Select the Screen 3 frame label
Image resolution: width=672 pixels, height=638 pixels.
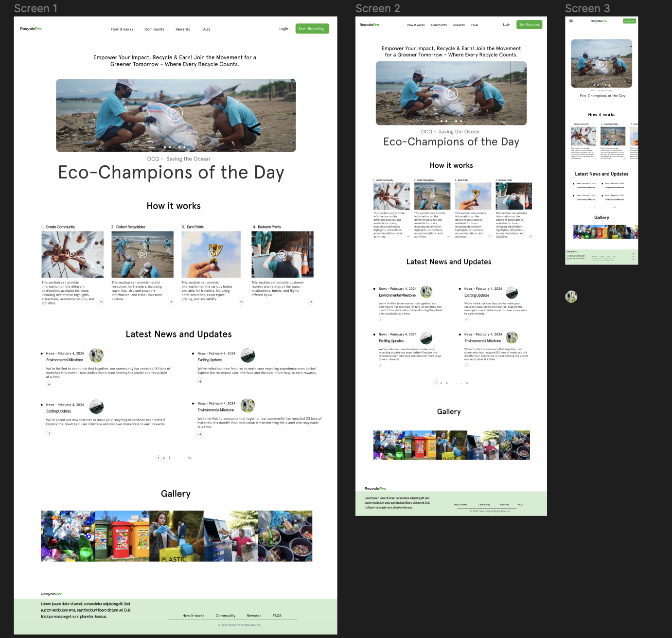(587, 8)
